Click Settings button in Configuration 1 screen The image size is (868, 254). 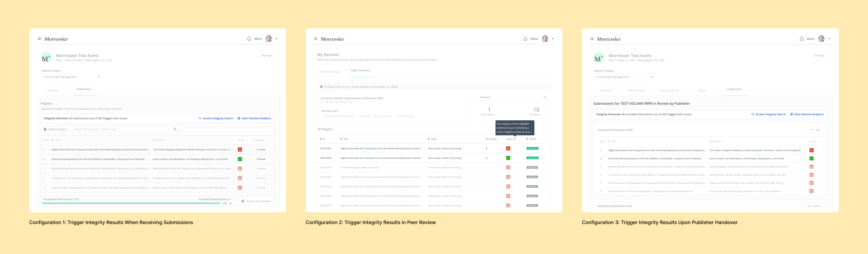[267, 55]
